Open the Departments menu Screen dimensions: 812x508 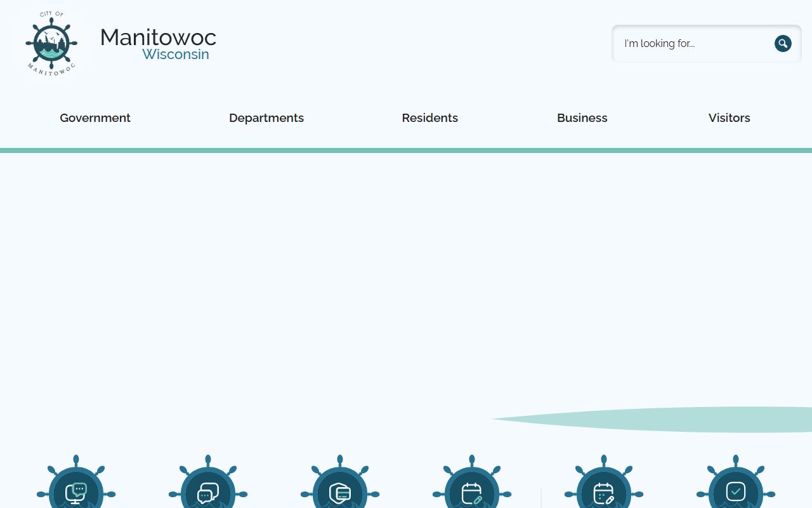(x=266, y=118)
